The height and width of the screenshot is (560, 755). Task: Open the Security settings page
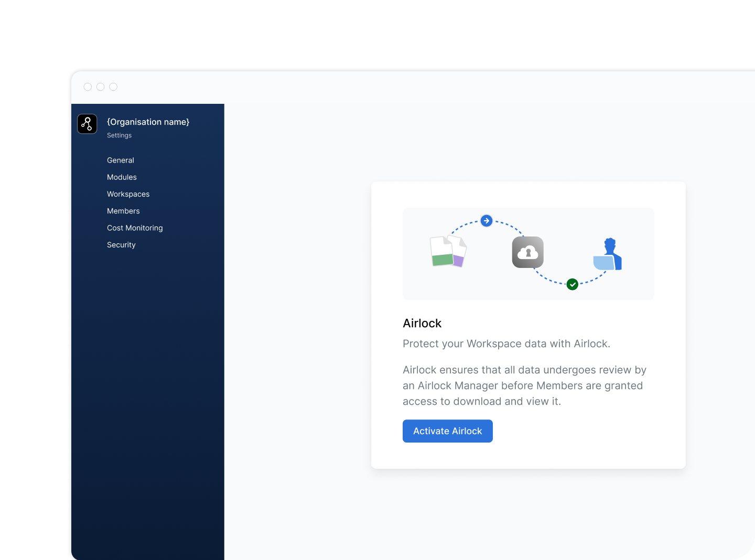click(x=121, y=245)
